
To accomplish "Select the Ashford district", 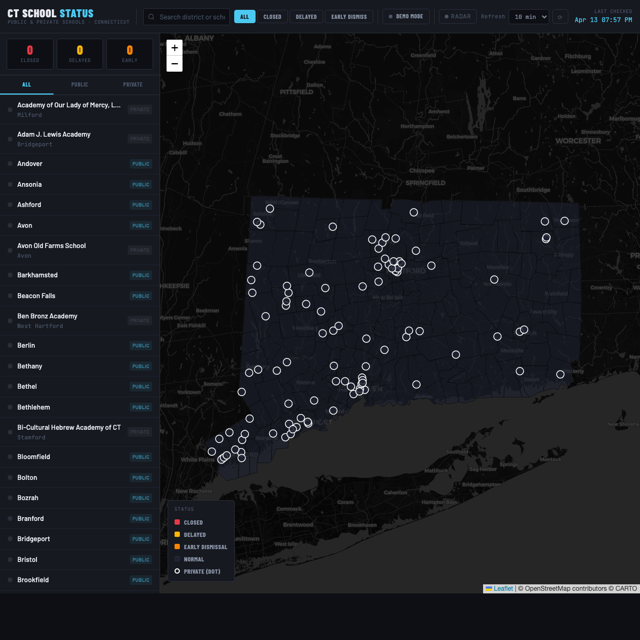I will tap(80, 205).
